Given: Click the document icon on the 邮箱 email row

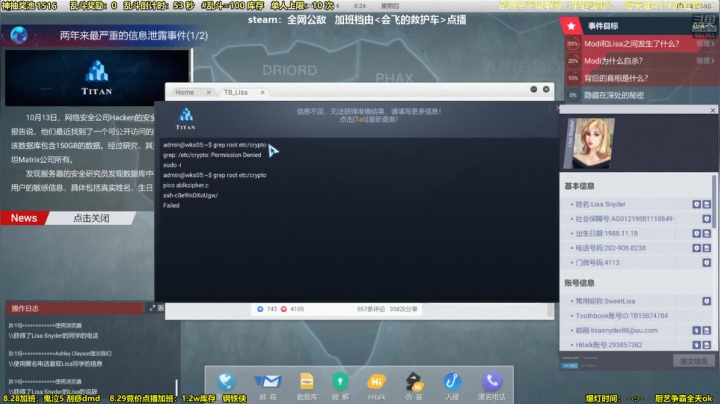Looking at the screenshot, I should tap(707, 330).
